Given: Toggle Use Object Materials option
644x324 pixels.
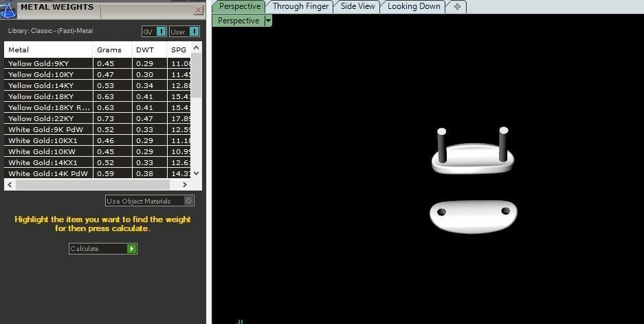Looking at the screenshot, I should click(150, 201).
